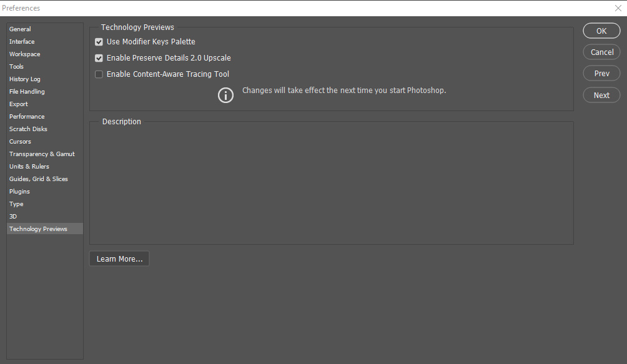Click the info icon beside restart notice
The height and width of the screenshot is (364, 627).
225,95
